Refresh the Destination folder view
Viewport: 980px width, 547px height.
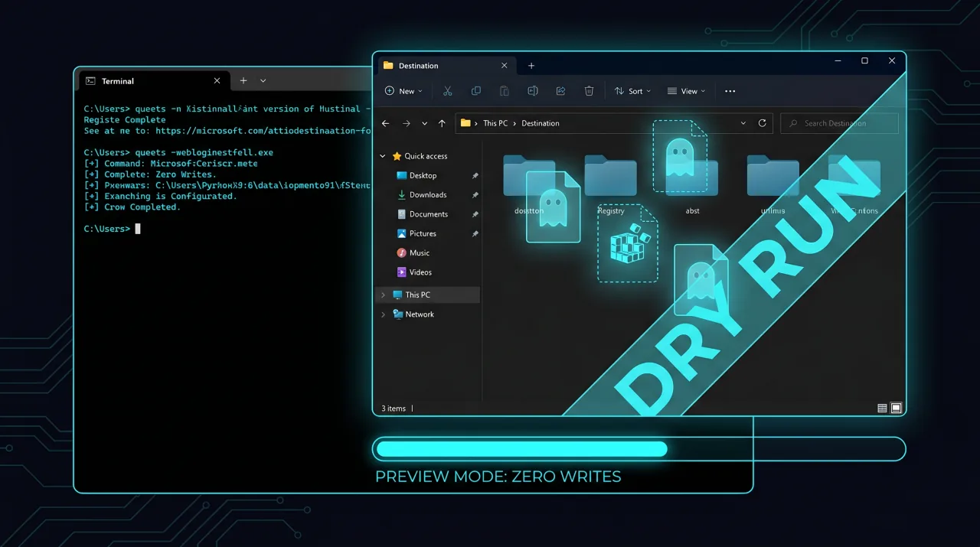coord(762,123)
